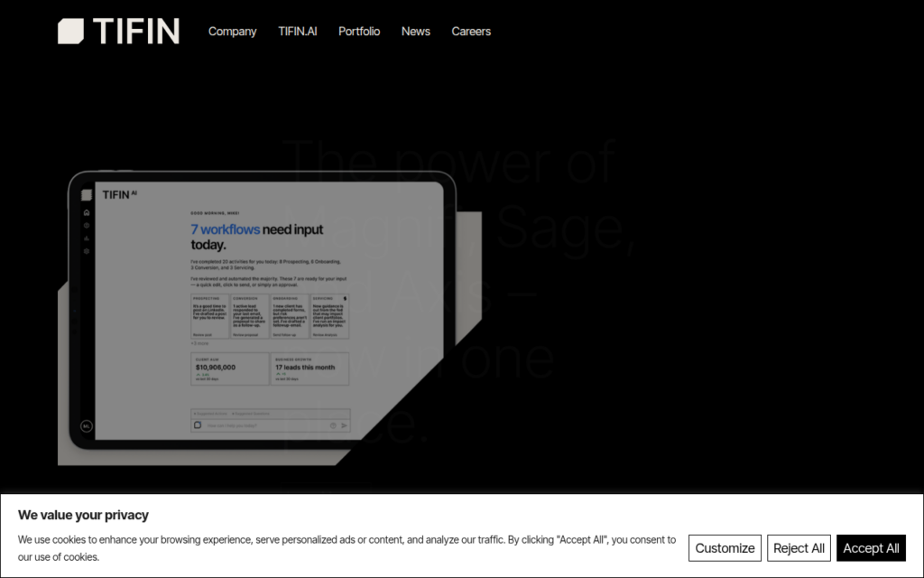Open the Company menu item
The image size is (924, 578).
(x=232, y=32)
